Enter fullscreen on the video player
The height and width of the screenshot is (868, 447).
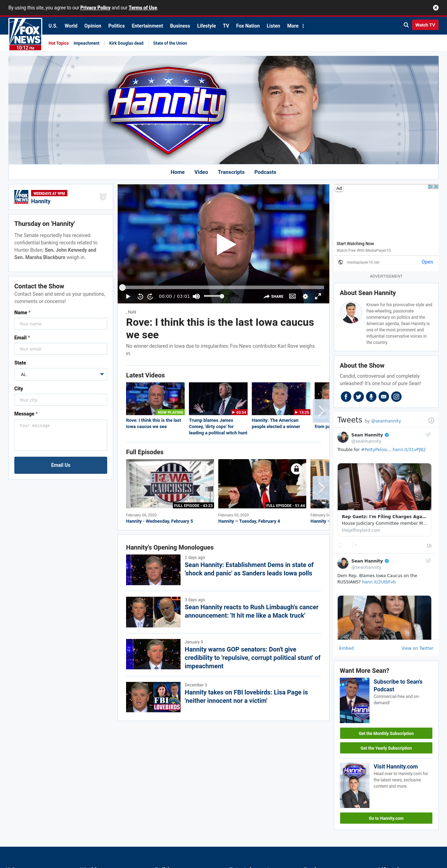tap(318, 296)
